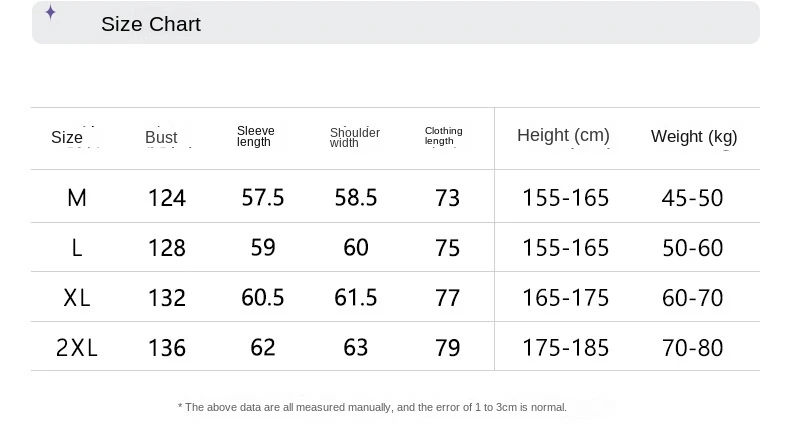This screenshot has height=430, width=790.
Task: Click the Size Chart title text
Action: [151, 24]
